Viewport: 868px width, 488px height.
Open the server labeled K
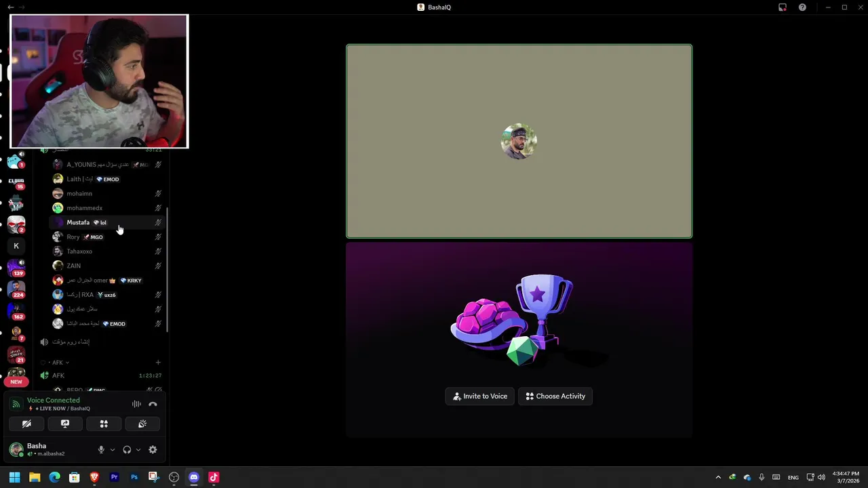(16, 246)
